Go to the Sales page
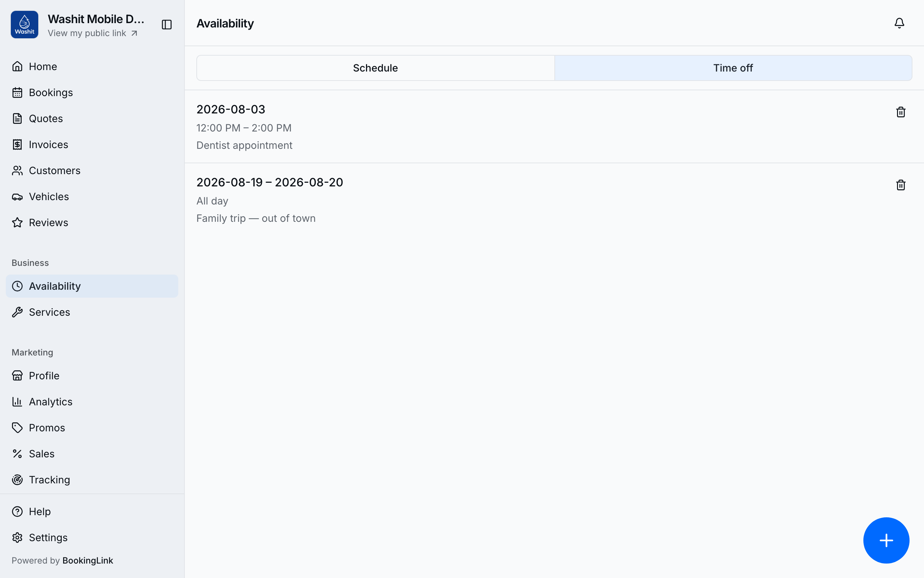Viewport: 924px width, 578px height. pyautogui.click(x=92, y=454)
